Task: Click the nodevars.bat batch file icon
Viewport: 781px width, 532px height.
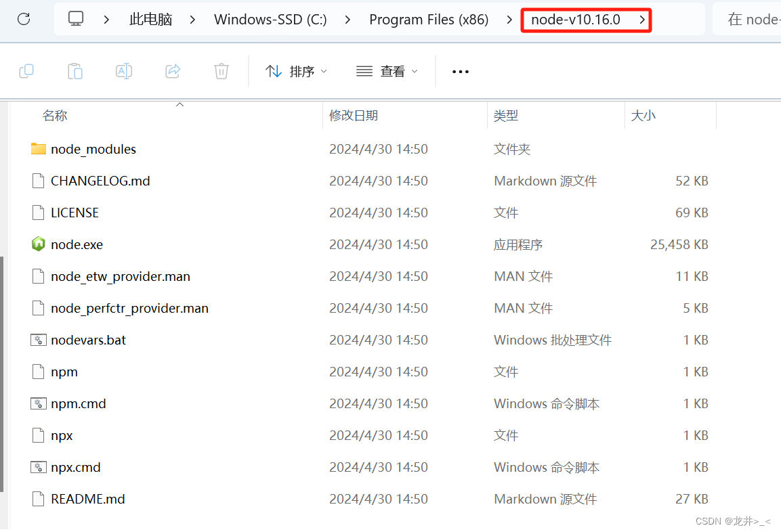Action: [x=39, y=340]
